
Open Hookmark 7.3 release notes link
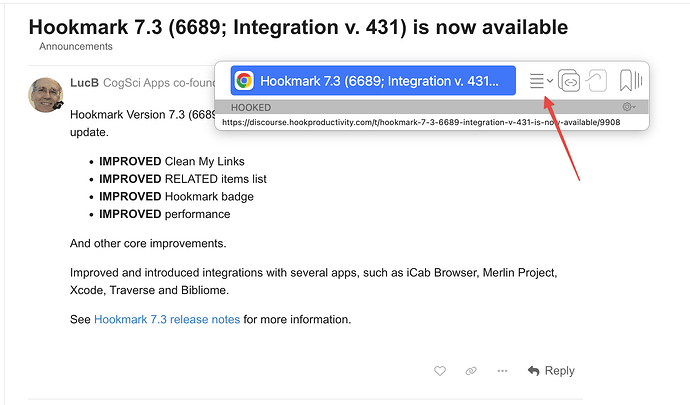167,319
